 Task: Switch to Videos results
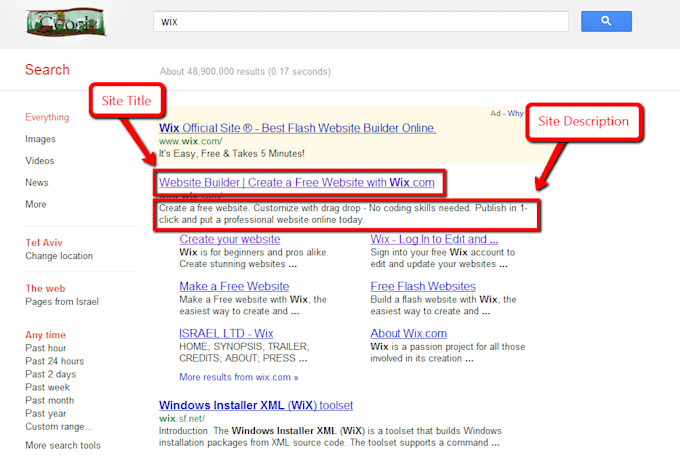[x=39, y=161]
